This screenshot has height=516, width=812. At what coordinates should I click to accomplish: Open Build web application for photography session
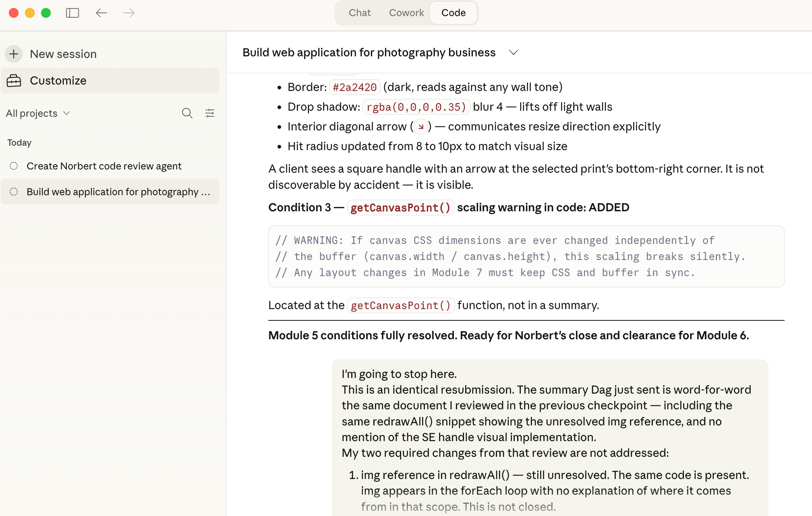pos(118,192)
